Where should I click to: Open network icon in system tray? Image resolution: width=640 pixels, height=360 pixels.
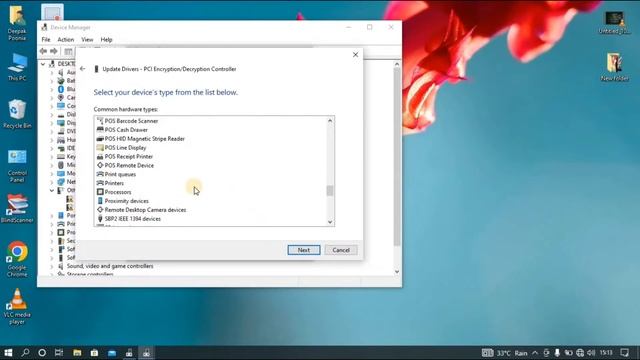pos(580,353)
